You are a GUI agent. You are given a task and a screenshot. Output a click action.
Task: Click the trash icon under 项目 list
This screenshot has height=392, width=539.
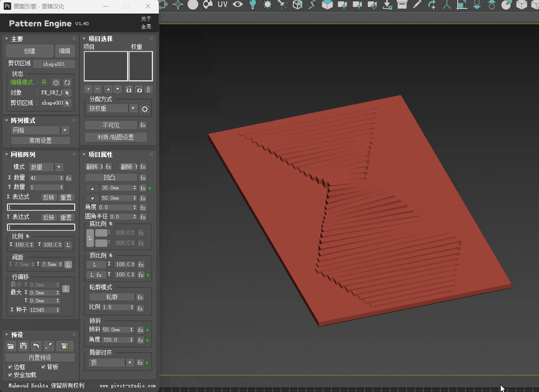[x=149, y=89]
